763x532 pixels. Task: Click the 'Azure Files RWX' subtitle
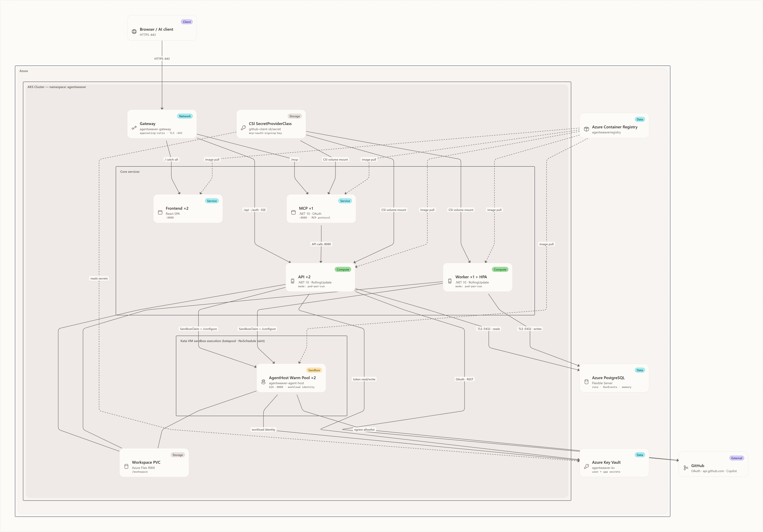tap(144, 468)
